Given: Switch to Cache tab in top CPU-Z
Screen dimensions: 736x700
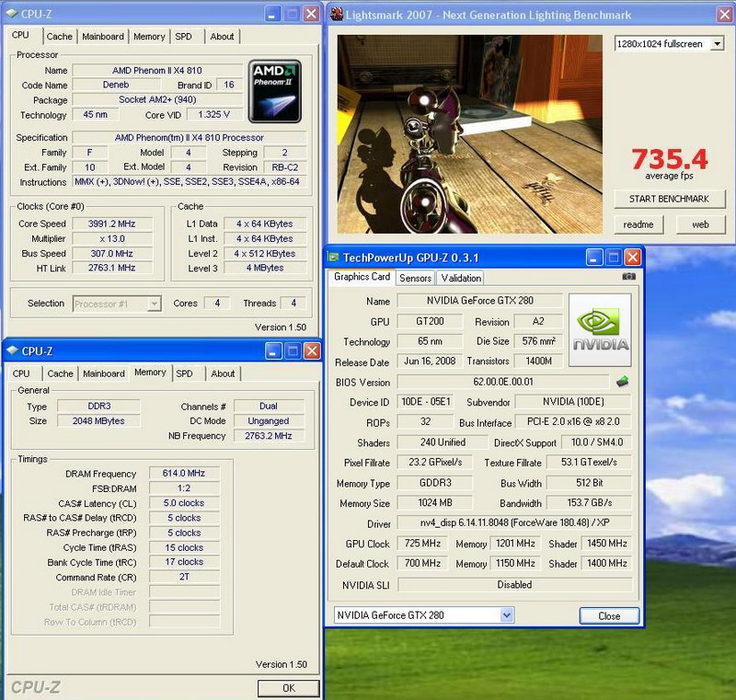Looking at the screenshot, I should (x=60, y=37).
